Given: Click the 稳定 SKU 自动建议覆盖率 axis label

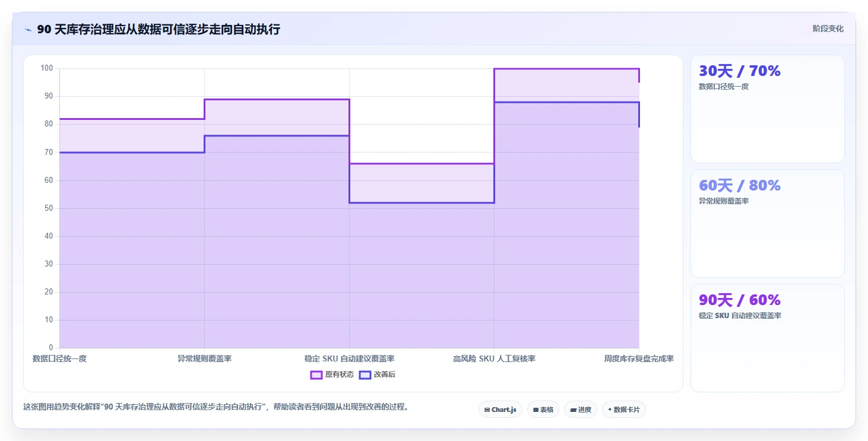Looking at the screenshot, I should 349,358.
